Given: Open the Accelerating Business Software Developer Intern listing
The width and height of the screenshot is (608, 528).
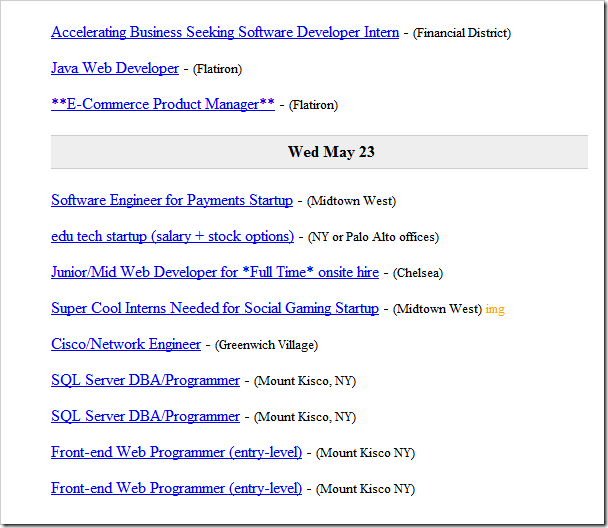Looking at the screenshot, I should point(225,32).
